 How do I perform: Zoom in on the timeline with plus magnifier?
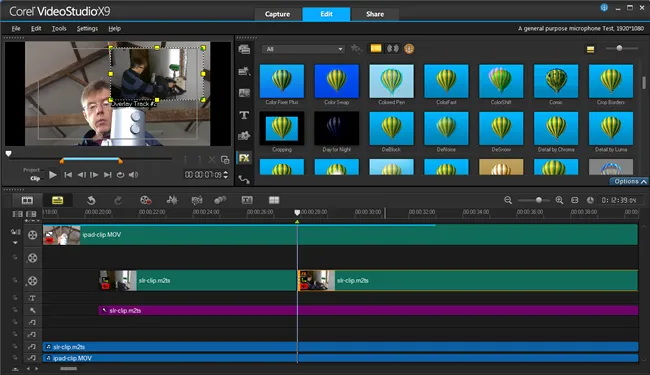click(x=559, y=200)
